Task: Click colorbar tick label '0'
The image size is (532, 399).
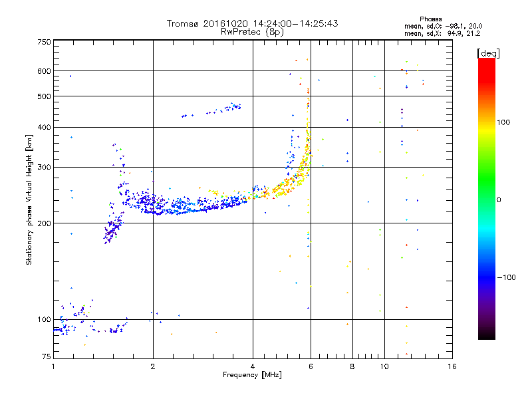Action: [x=499, y=200]
